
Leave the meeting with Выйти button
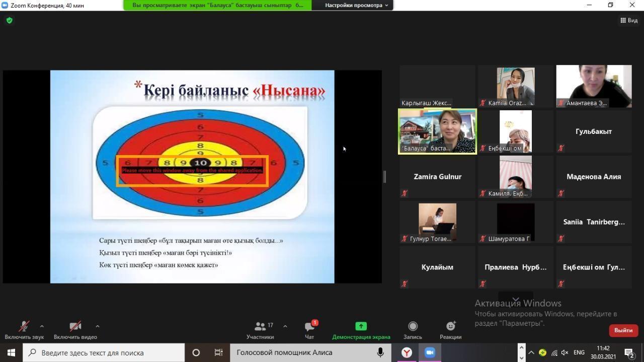pos(623,330)
